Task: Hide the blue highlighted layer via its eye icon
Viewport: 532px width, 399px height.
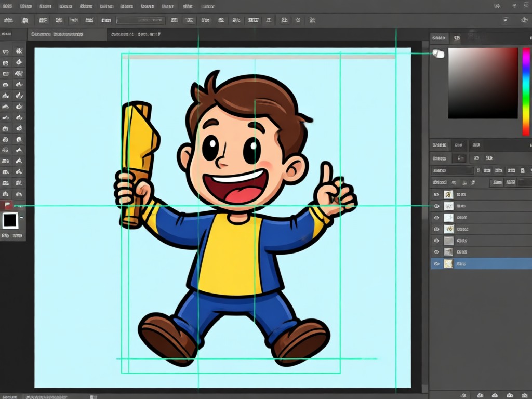Action: [436, 263]
